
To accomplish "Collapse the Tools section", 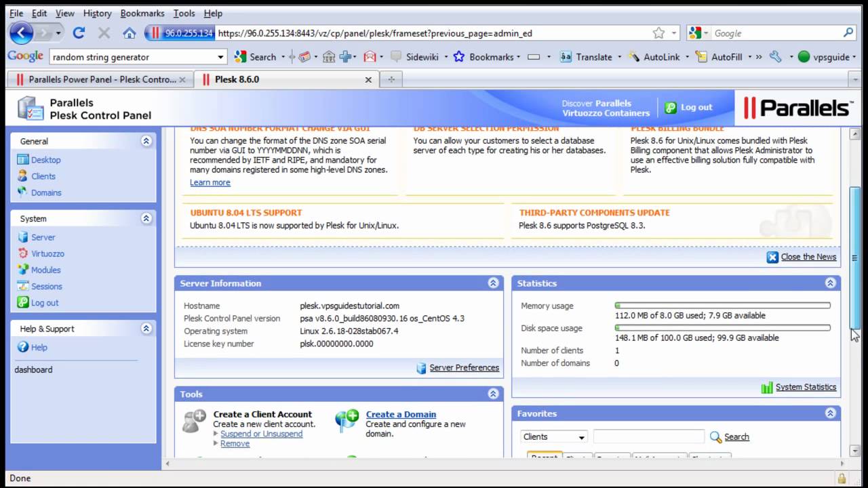I will click(494, 394).
